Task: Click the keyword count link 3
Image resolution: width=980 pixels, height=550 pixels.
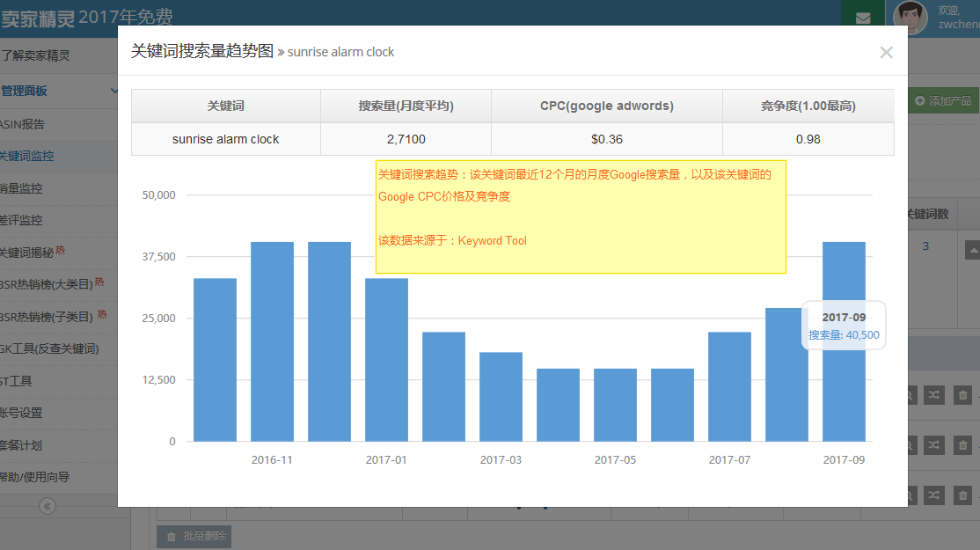Action: 925,246
